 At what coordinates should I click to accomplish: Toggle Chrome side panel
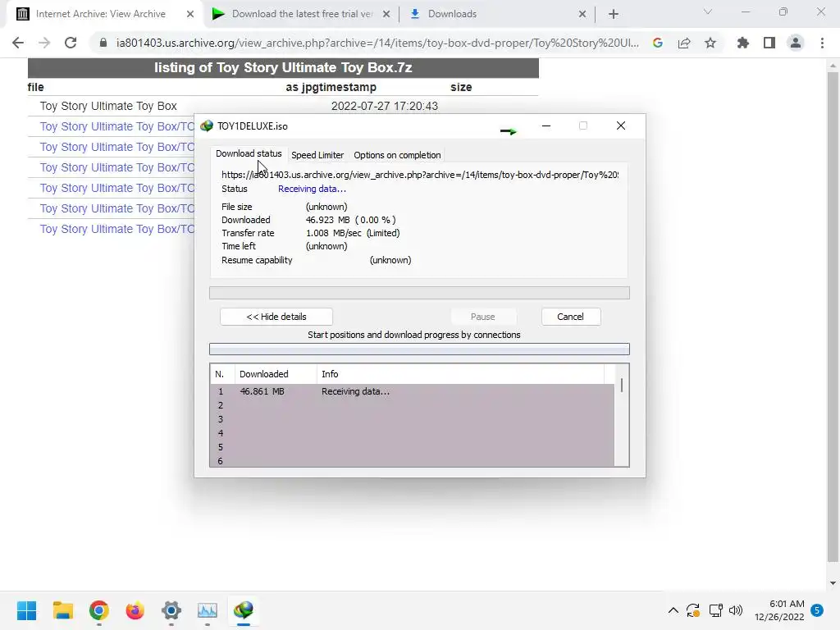point(769,43)
